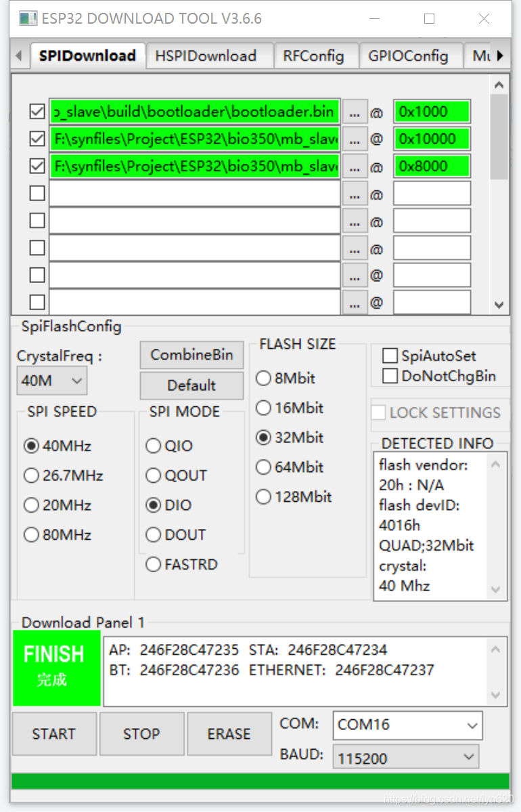The height and width of the screenshot is (812, 521).
Task: Switch to the SPIDownload tab
Action: pyautogui.click(x=87, y=56)
